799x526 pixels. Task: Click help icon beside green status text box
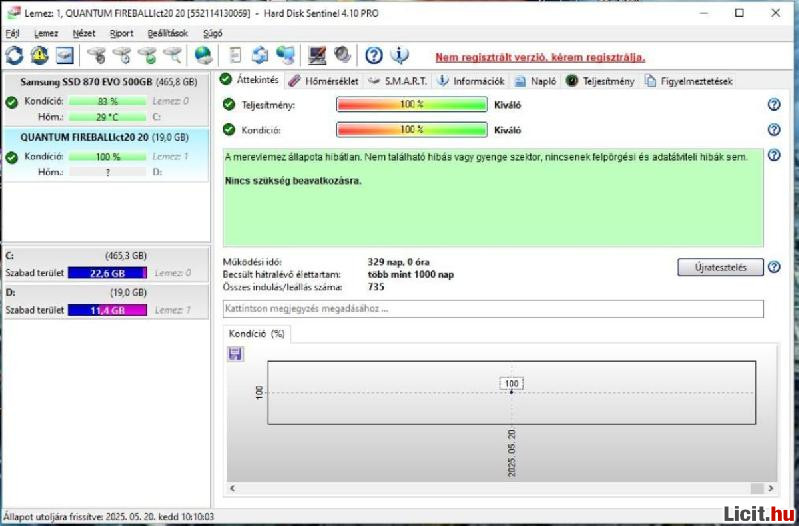tap(774, 155)
